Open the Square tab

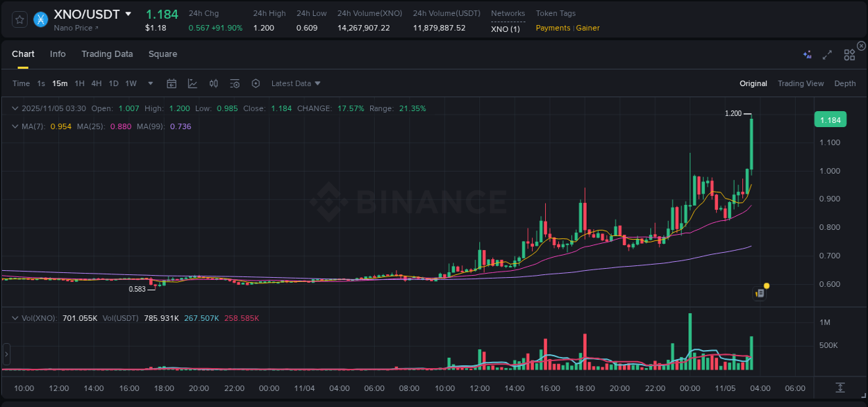[x=162, y=54]
